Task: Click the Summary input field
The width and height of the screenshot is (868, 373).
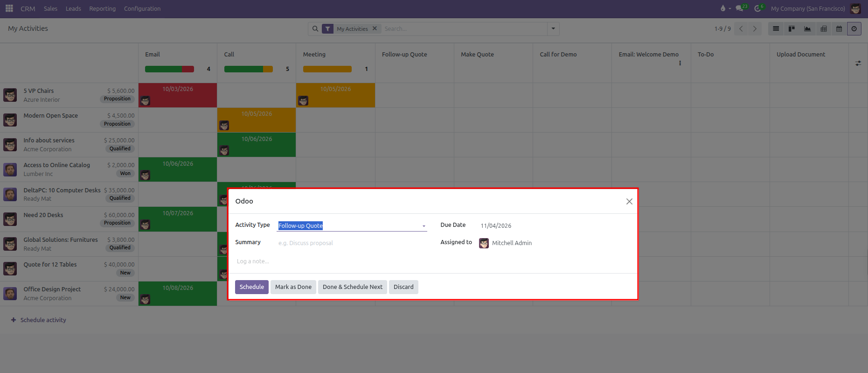Action: tap(352, 243)
